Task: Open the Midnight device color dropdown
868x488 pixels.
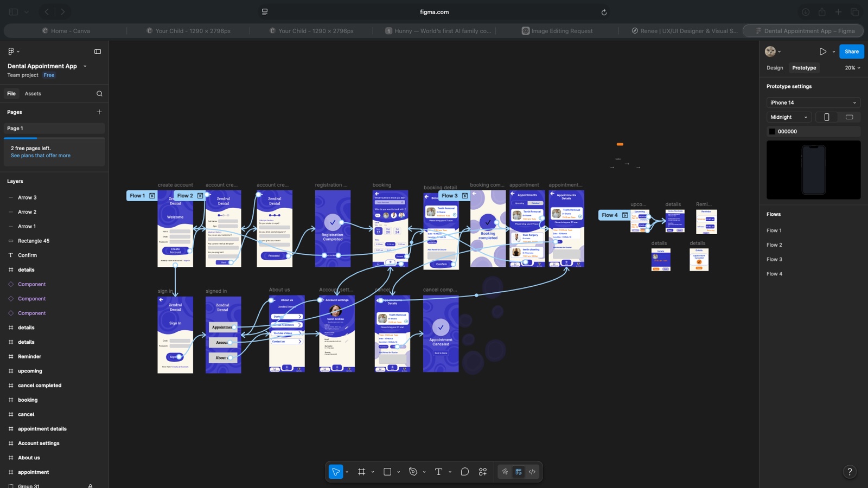Action: [789, 117]
